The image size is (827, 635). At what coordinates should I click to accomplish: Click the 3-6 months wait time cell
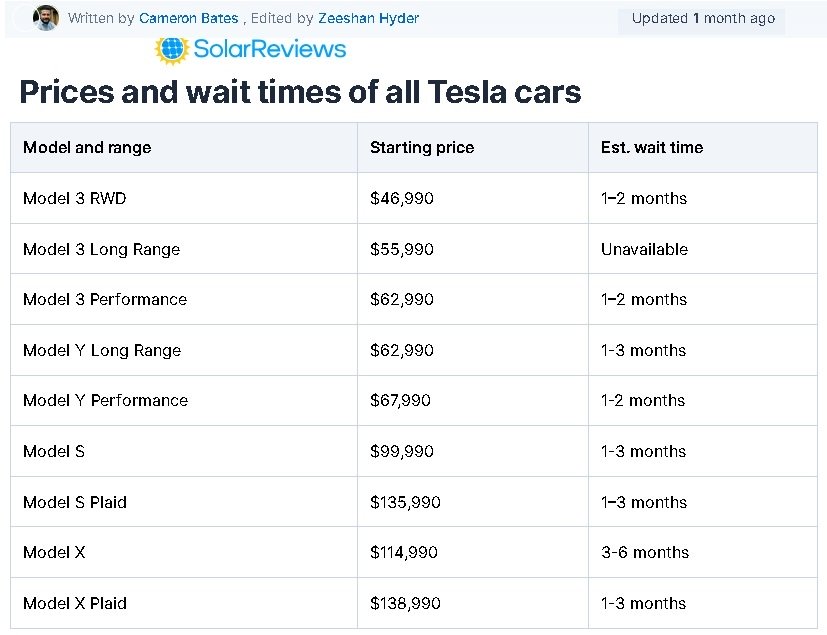703,552
